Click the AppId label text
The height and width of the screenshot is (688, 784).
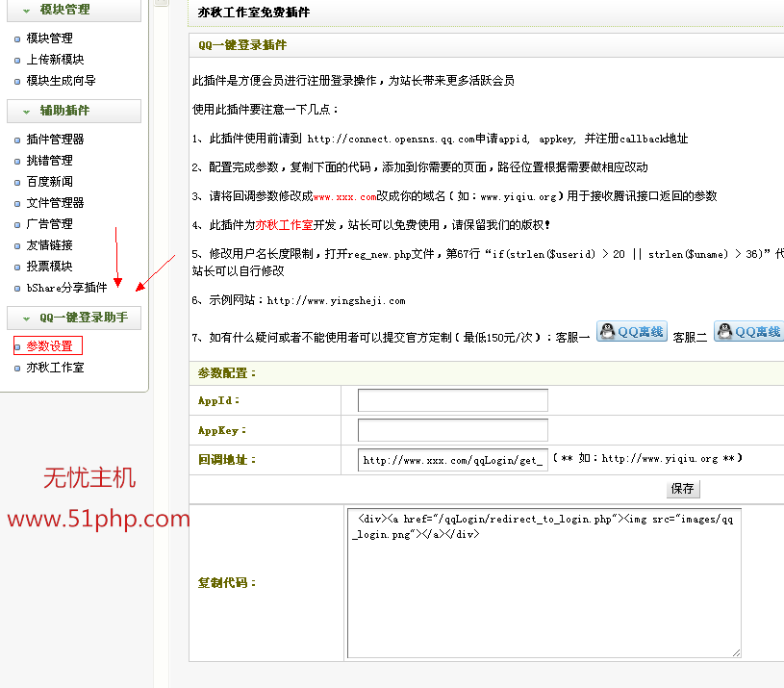point(218,400)
